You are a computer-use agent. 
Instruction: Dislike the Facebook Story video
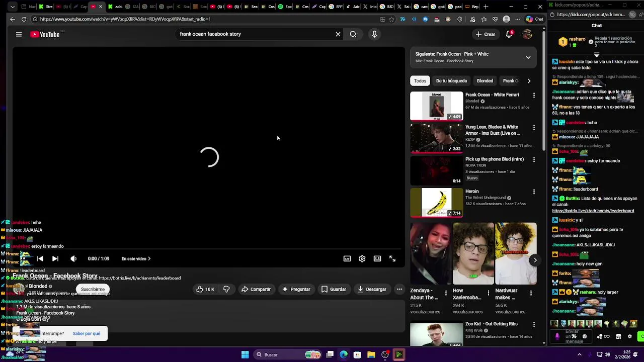[x=226, y=289]
